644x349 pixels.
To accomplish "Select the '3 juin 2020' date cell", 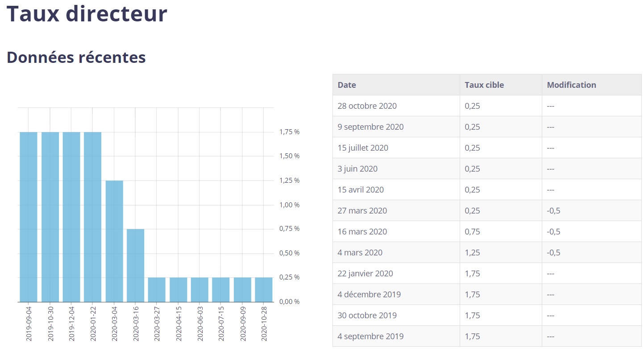I will coord(396,169).
